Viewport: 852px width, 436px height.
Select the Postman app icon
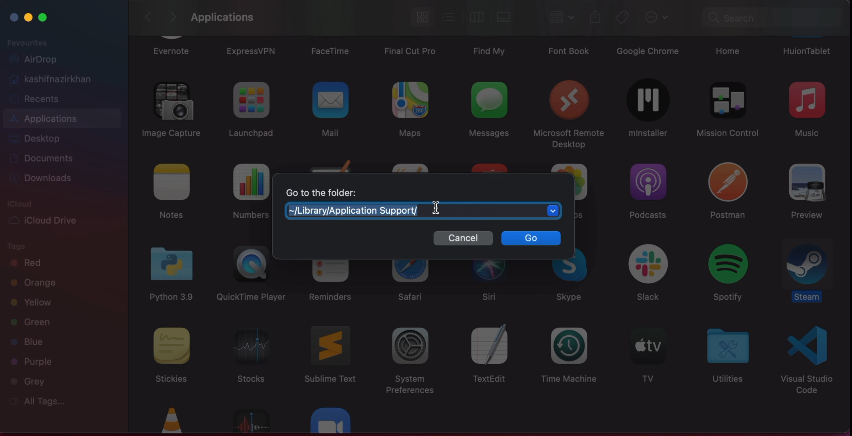coord(728,182)
